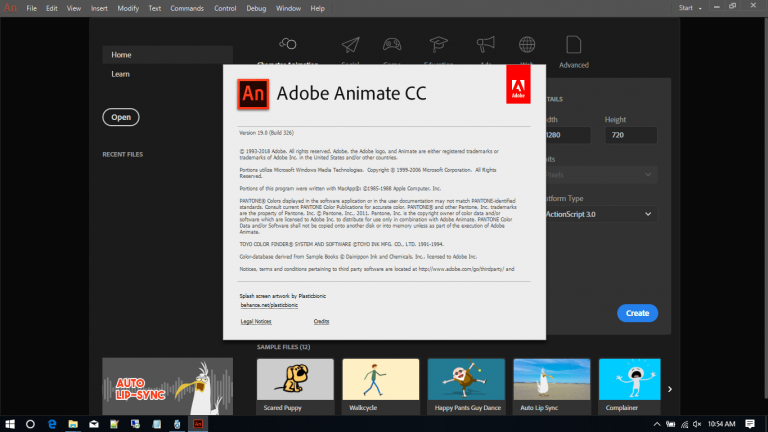Select the Game preset controller icon
Viewport: 768px width, 432px height.
(x=392, y=45)
